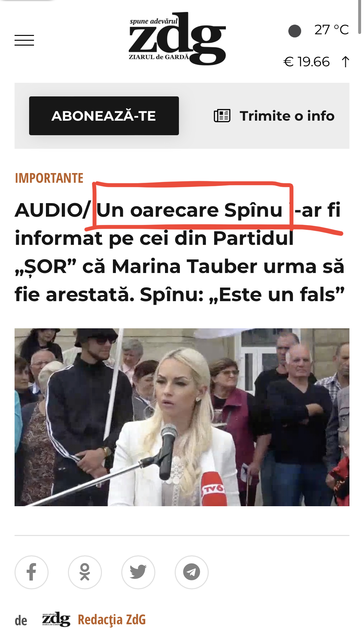Tap the newspaper icon beside Trimite o info

coord(222,116)
